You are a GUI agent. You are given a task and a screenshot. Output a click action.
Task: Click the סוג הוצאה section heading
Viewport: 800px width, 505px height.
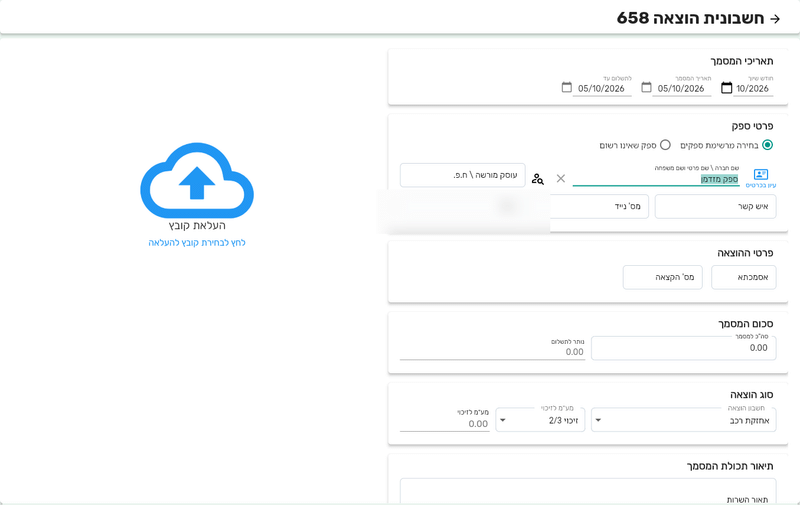pyautogui.click(x=752, y=395)
